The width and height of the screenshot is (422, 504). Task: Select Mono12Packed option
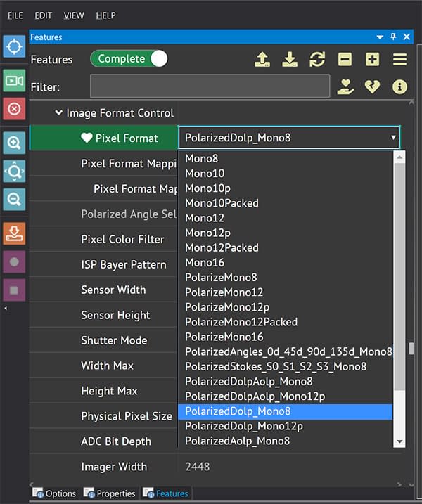pyautogui.click(x=286, y=247)
